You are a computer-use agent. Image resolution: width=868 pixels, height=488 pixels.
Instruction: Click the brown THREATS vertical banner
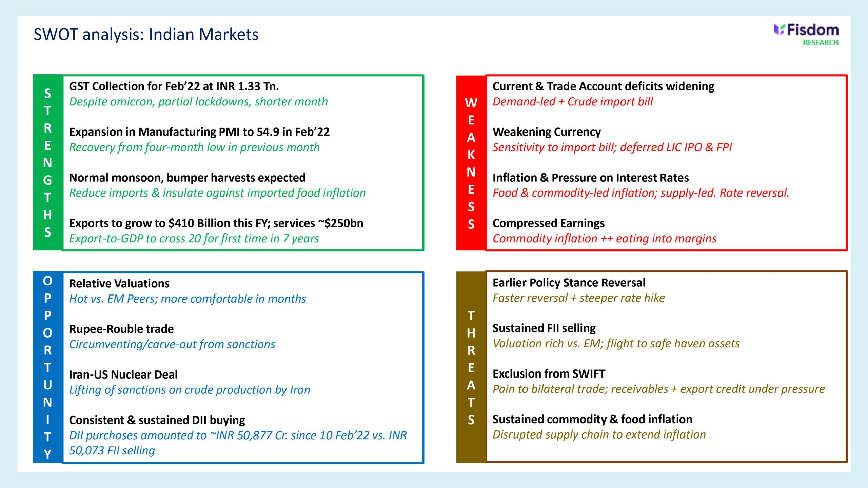coord(471,367)
